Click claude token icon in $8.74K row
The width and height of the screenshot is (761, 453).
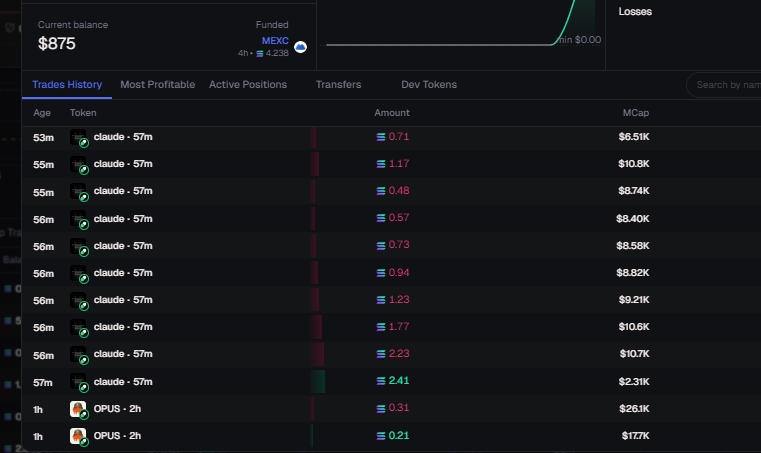[x=78, y=191]
